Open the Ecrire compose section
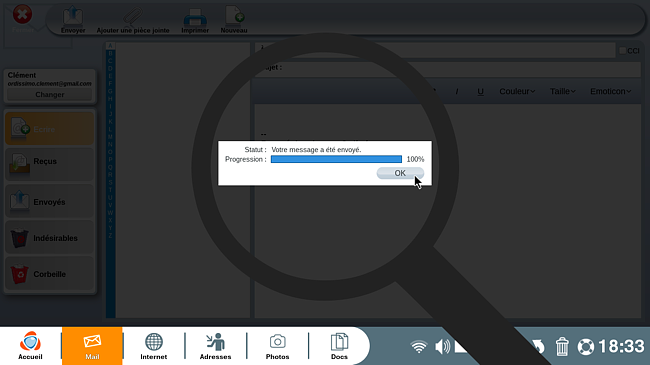Image resolution: width=650 pixels, height=365 pixels. click(x=49, y=129)
